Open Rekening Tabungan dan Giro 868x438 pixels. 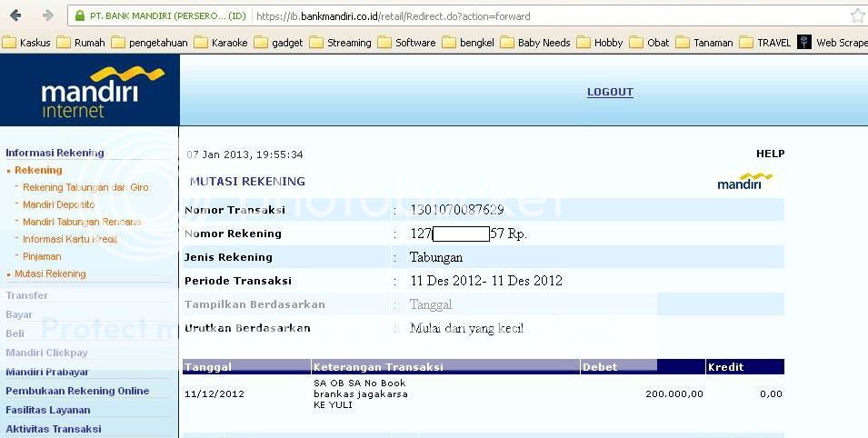point(85,187)
